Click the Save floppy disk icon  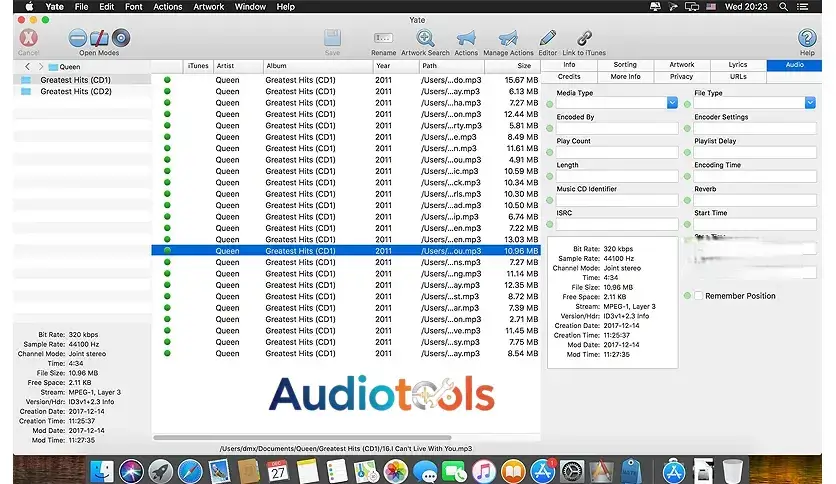pyautogui.click(x=332, y=38)
